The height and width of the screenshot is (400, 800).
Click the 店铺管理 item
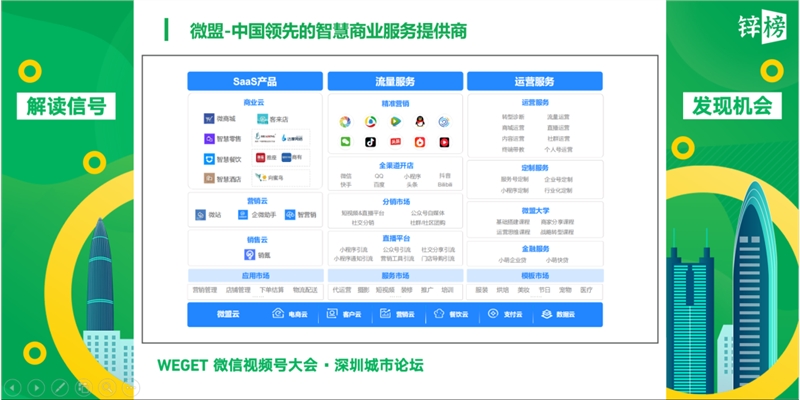click(x=238, y=290)
